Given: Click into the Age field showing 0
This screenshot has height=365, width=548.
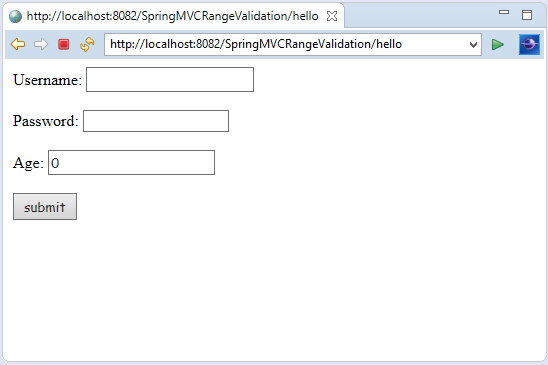Looking at the screenshot, I should (x=131, y=163).
